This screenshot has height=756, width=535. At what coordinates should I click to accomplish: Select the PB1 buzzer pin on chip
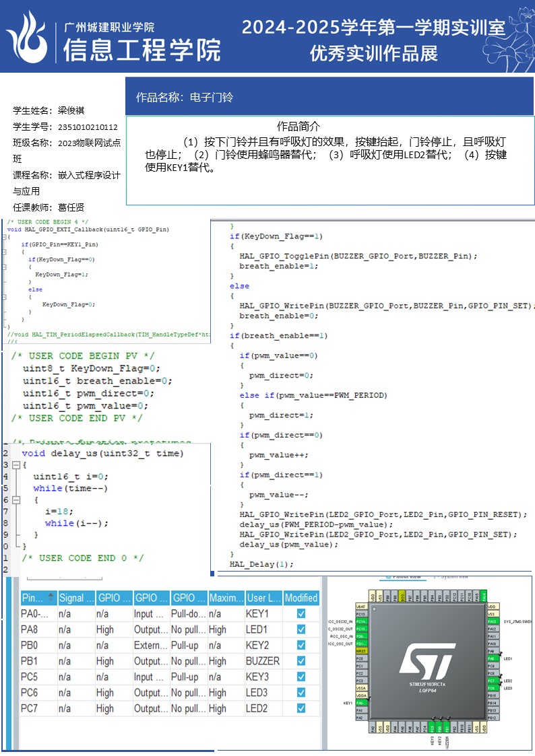tap(447, 728)
